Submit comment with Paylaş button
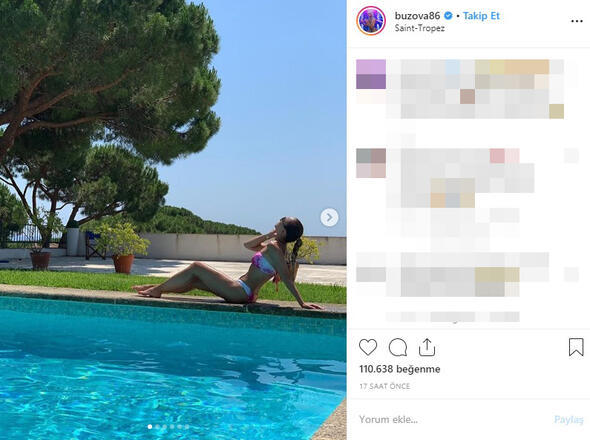 [x=568, y=419]
